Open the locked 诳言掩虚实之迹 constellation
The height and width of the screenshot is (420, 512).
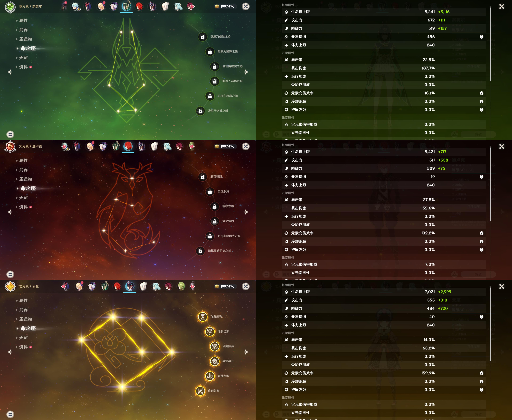215,66
